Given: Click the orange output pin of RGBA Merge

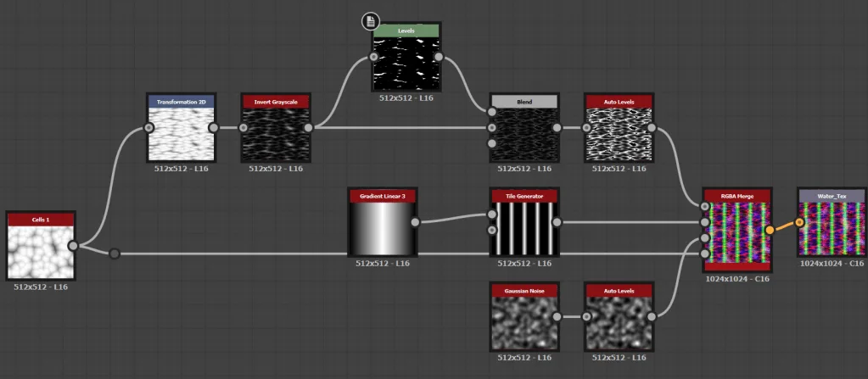Looking at the screenshot, I should 770,230.
